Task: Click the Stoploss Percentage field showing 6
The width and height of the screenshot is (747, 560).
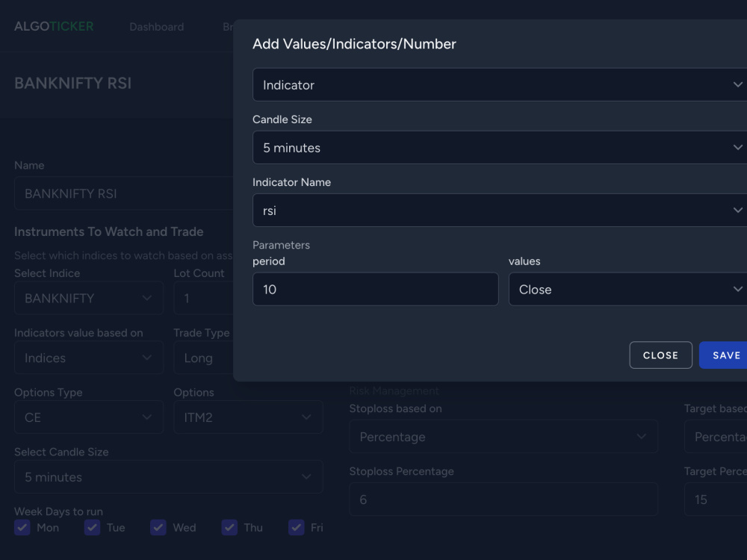Action: (x=503, y=499)
